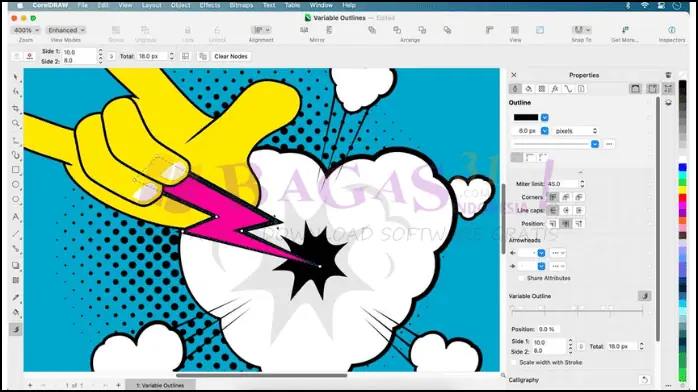The width and height of the screenshot is (698, 392).
Task: Click the Miter limit input field
Action: (x=562, y=184)
